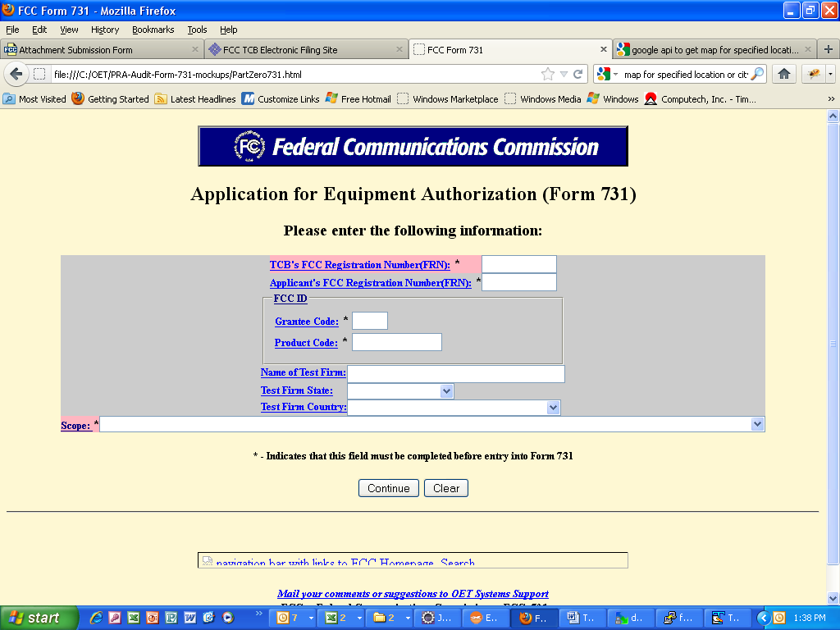Image resolution: width=840 pixels, height=630 pixels.
Task: Open the Bookmarks menu
Action: [153, 30]
